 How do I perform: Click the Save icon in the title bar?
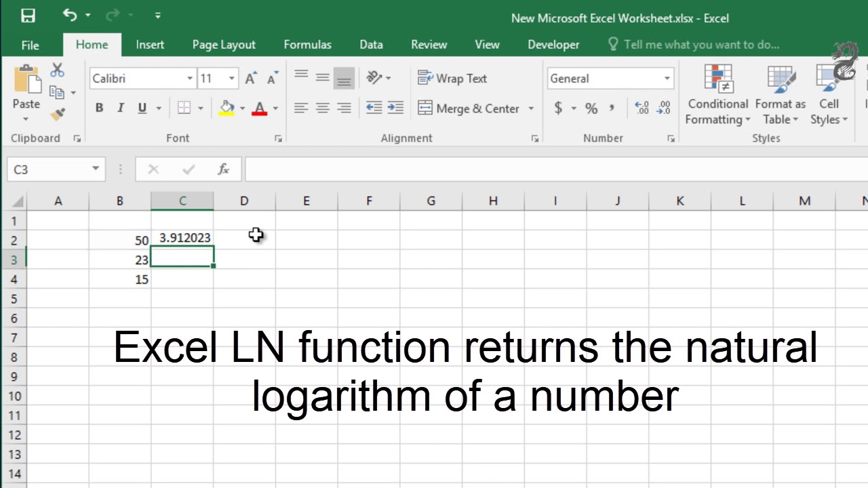(x=28, y=15)
